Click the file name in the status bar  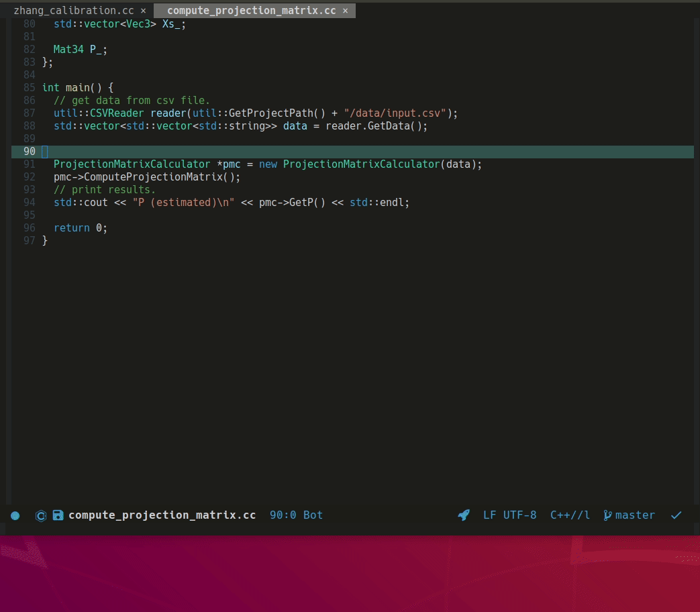[x=162, y=515]
